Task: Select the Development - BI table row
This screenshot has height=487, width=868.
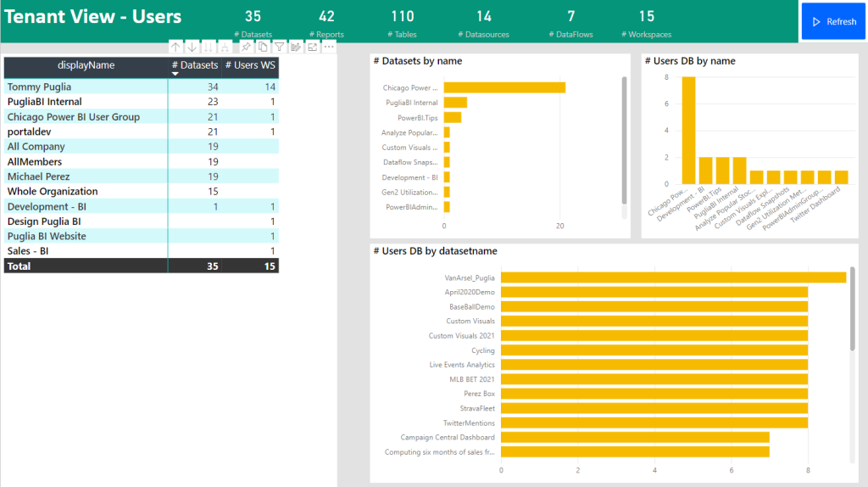Action: [142, 206]
